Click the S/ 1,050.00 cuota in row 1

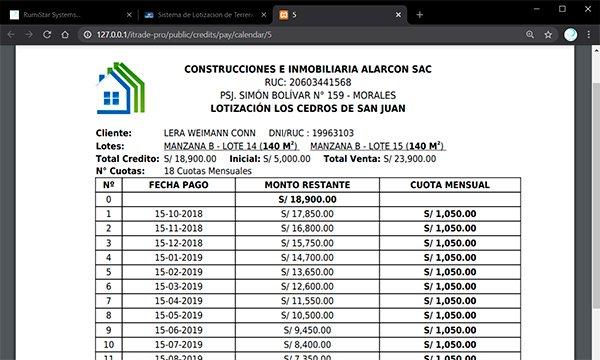click(x=450, y=214)
